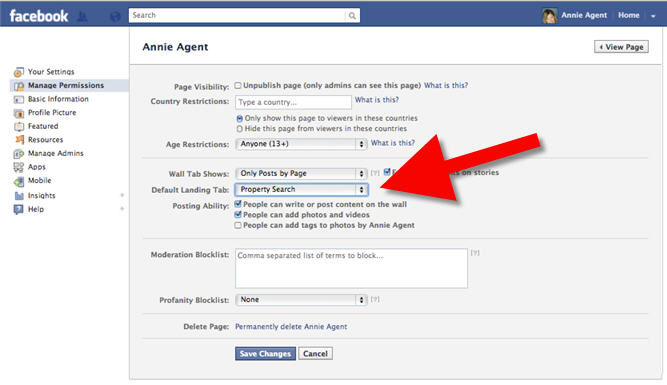Open the Apps section
667x385 pixels.
tap(37, 167)
